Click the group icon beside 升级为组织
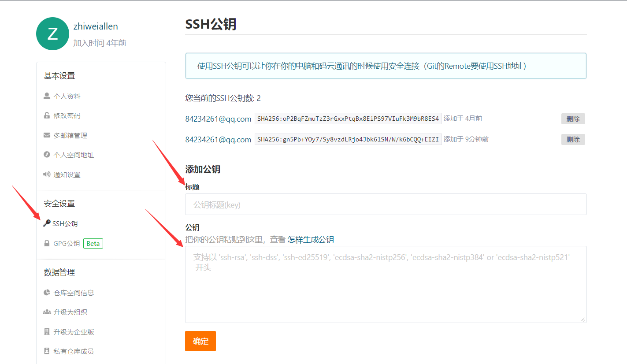The width and height of the screenshot is (627, 364). click(46, 312)
